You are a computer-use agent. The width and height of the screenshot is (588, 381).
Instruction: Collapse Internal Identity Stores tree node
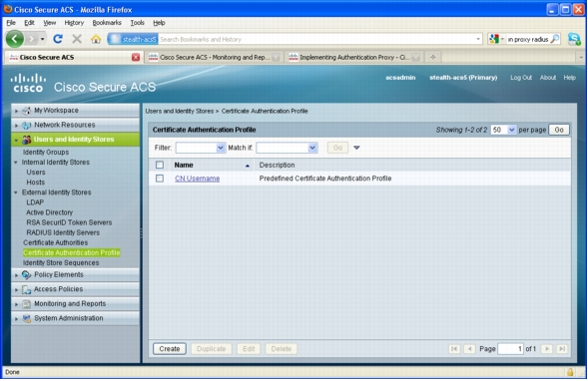click(16, 163)
